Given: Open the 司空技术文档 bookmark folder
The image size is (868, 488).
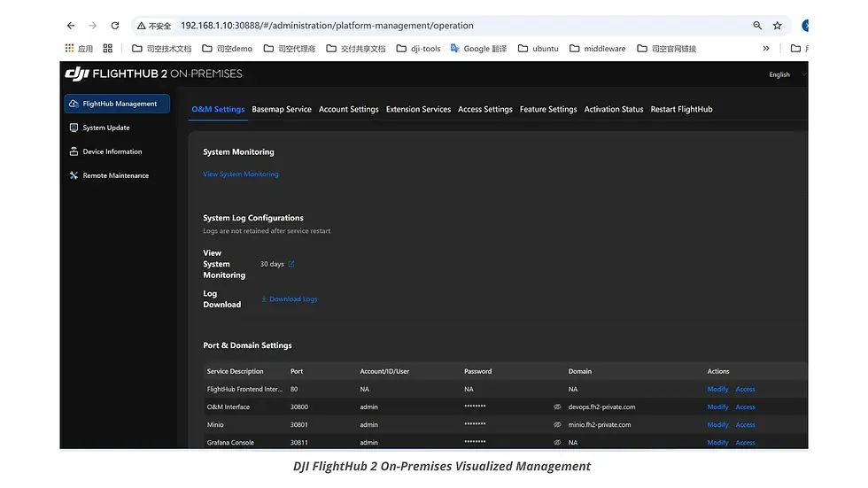Looking at the screenshot, I should pos(161,49).
